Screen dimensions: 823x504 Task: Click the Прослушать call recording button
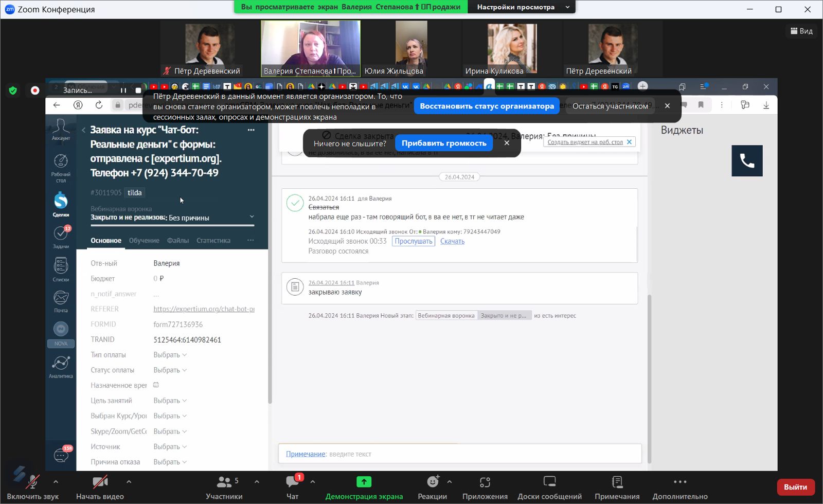click(414, 241)
